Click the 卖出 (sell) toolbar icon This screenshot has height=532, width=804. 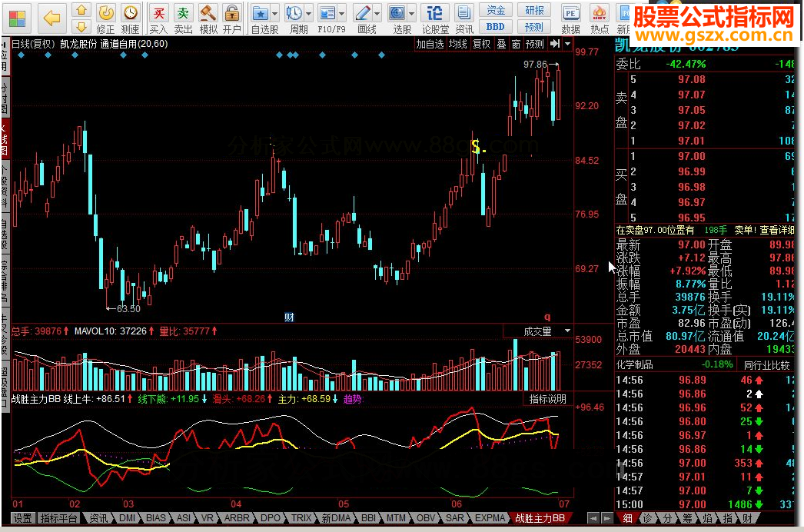click(x=183, y=14)
